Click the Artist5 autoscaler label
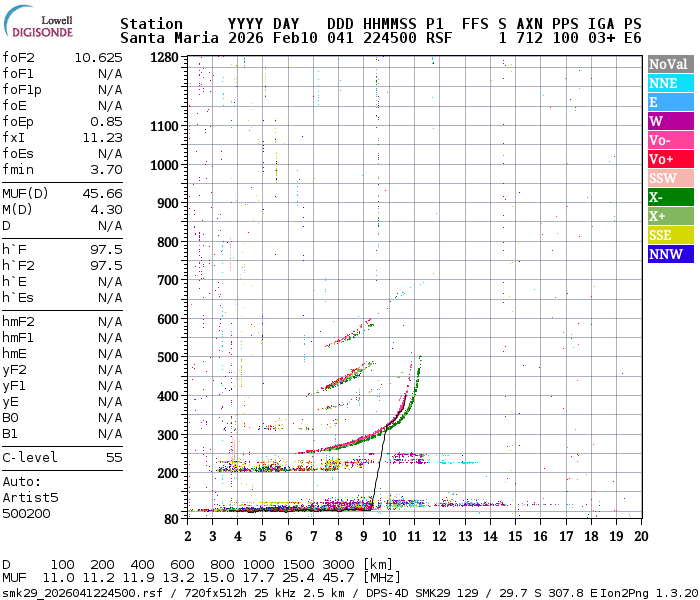This screenshot has width=700, height=600. pos(30,497)
